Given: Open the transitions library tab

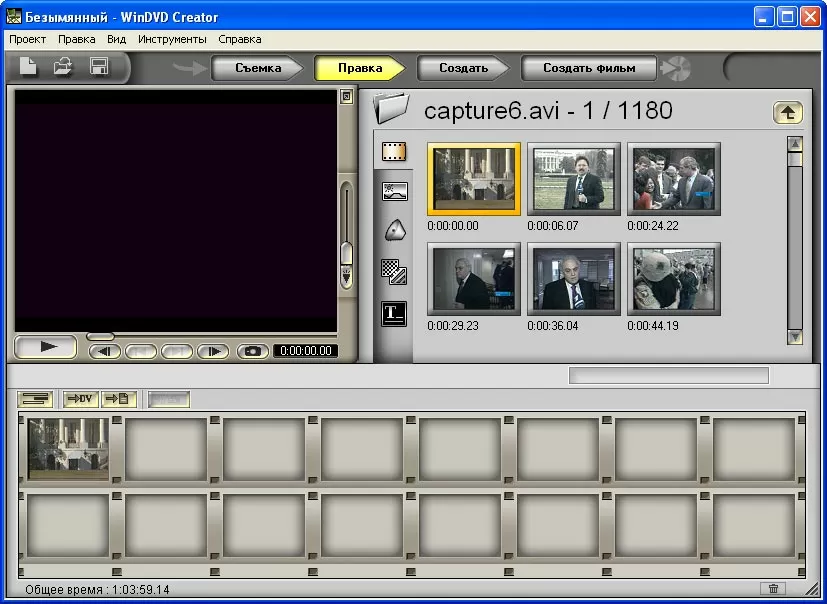Looking at the screenshot, I should (394, 271).
